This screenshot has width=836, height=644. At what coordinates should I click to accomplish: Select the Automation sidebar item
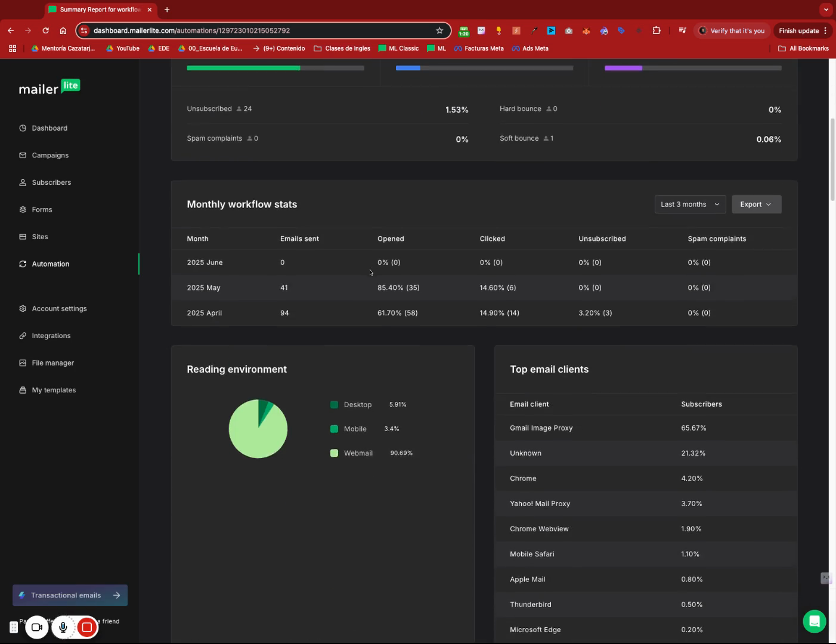(x=51, y=264)
